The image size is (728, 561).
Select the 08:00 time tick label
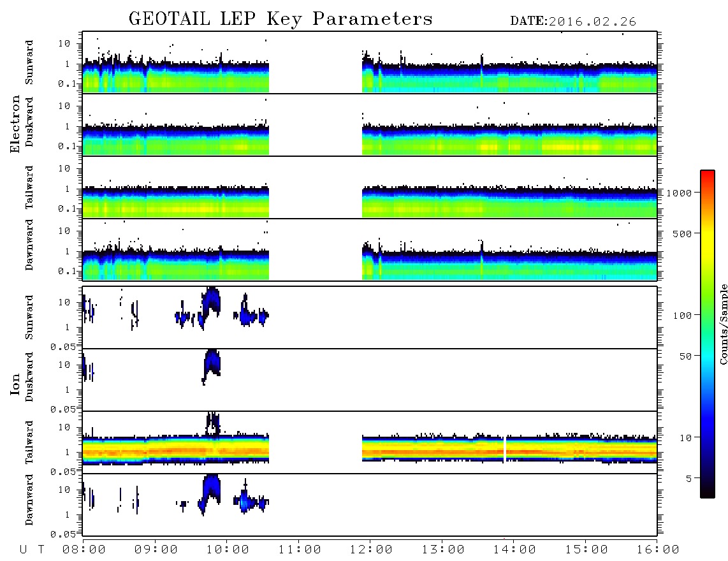tap(84, 550)
